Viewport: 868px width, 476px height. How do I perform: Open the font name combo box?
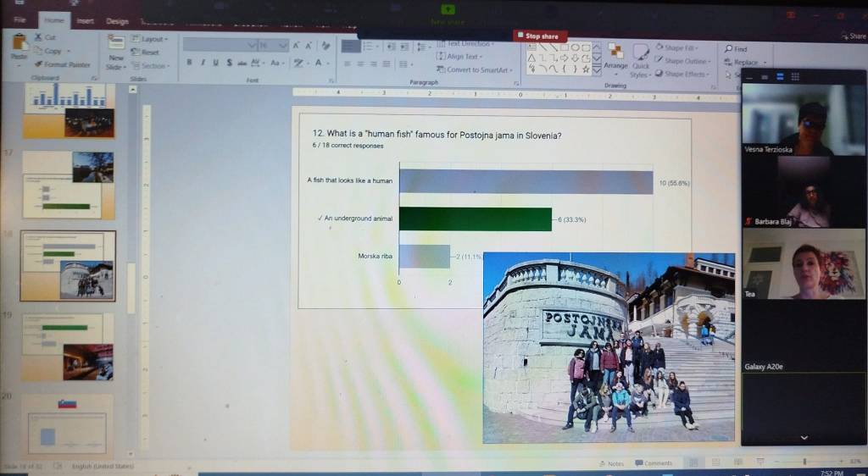coord(220,44)
